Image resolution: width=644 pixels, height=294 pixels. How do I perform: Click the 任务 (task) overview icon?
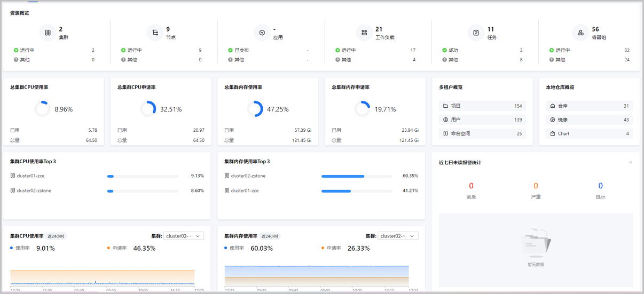[476, 33]
